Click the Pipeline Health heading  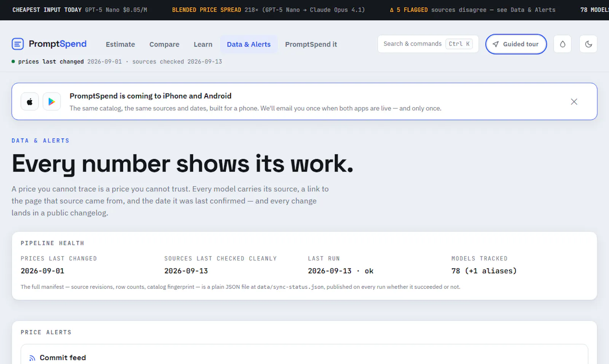(53, 243)
